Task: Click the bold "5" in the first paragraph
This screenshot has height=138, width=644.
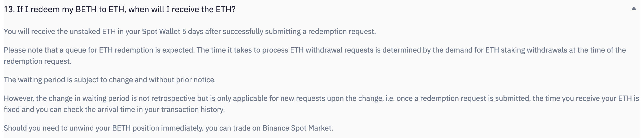Action: click(x=184, y=32)
